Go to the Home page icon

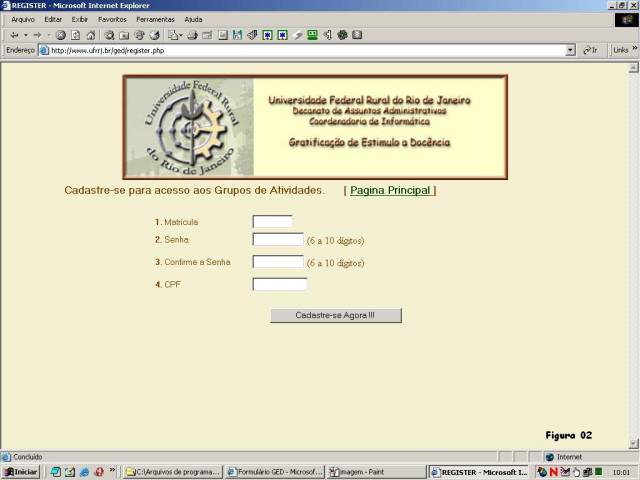pos(91,35)
